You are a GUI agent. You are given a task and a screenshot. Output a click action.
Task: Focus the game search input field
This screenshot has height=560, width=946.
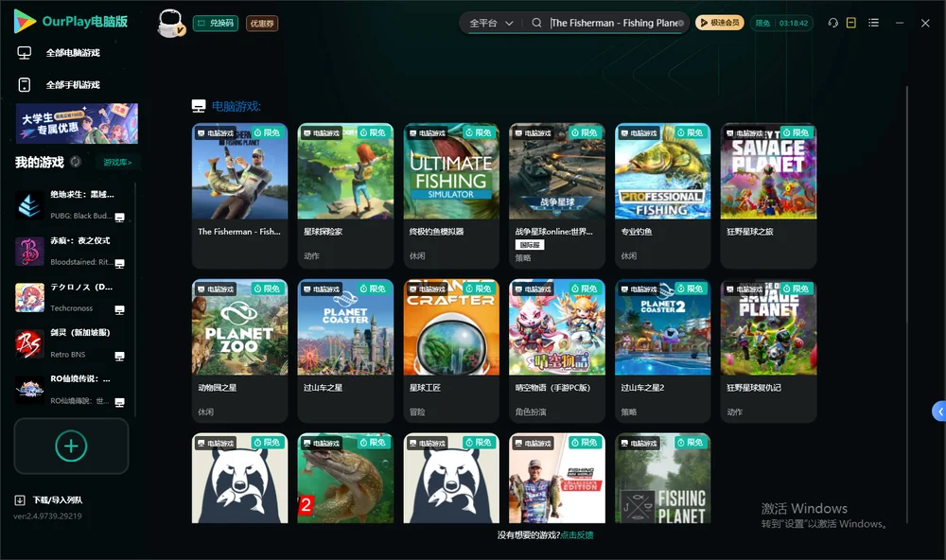click(612, 23)
